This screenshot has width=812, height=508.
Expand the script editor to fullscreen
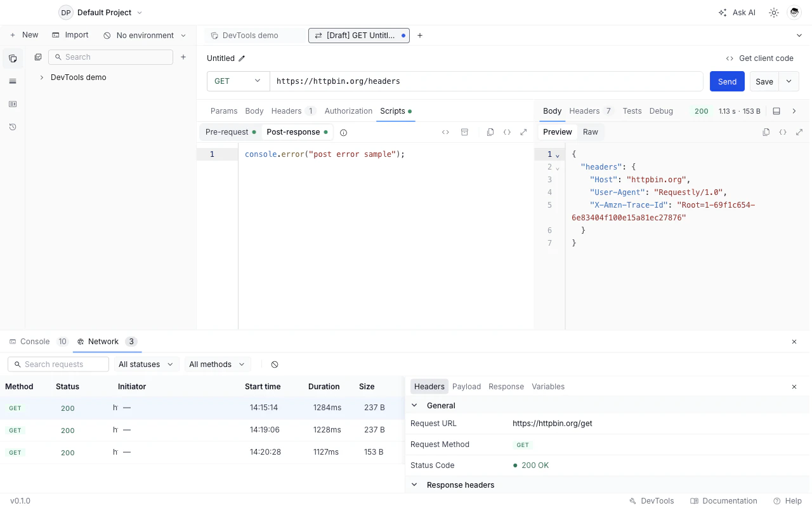click(523, 132)
